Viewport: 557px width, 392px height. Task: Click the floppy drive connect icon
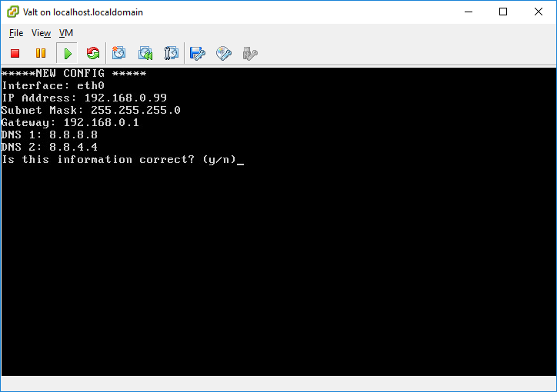coord(198,54)
